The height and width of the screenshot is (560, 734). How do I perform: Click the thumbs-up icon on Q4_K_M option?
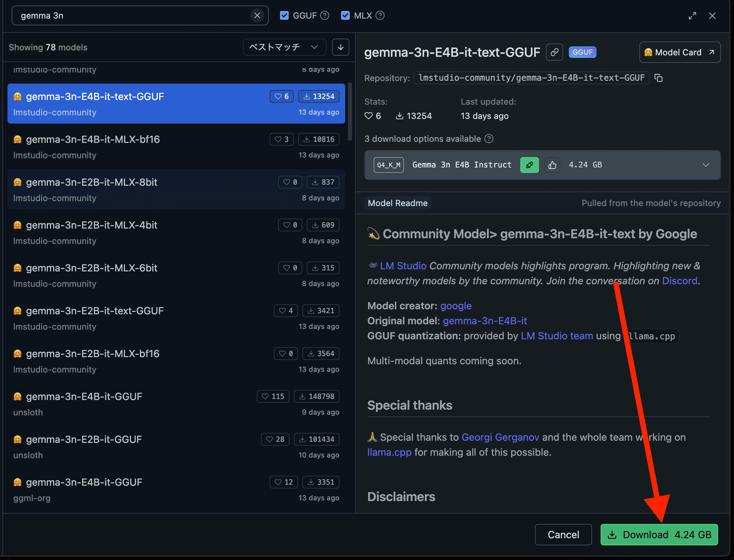click(x=552, y=165)
